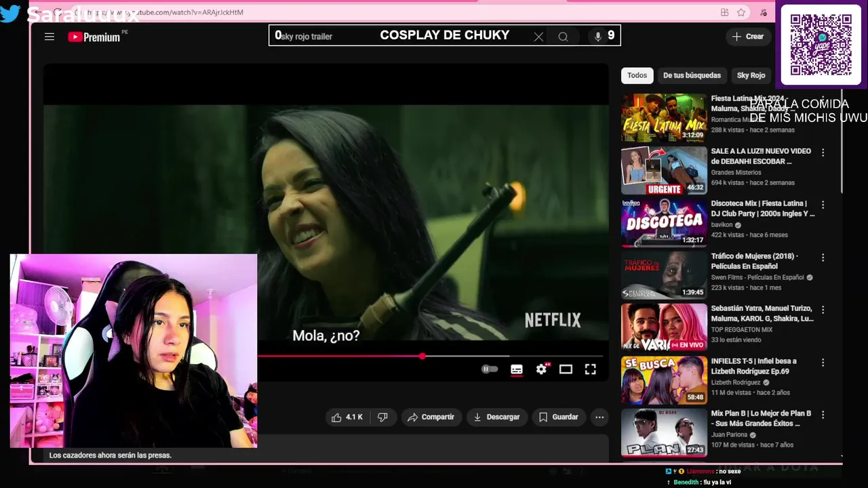
Task: Toggle subtitles in the video player
Action: click(x=517, y=369)
